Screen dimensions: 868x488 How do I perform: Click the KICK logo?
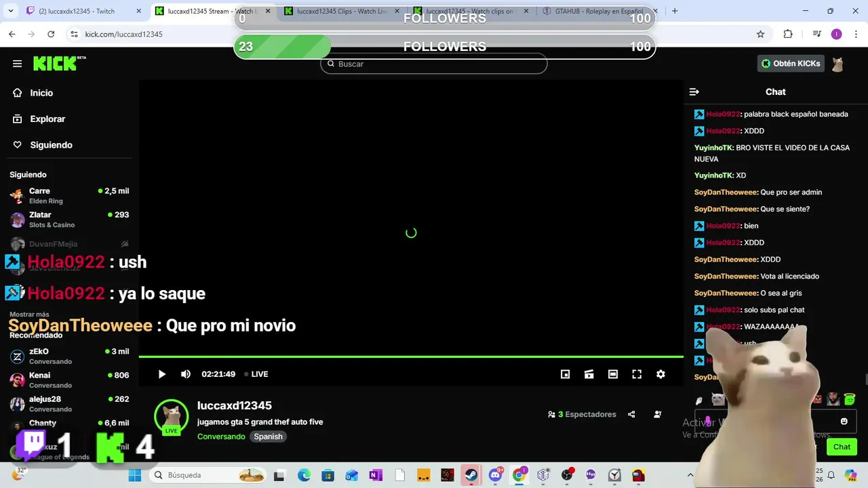click(60, 63)
